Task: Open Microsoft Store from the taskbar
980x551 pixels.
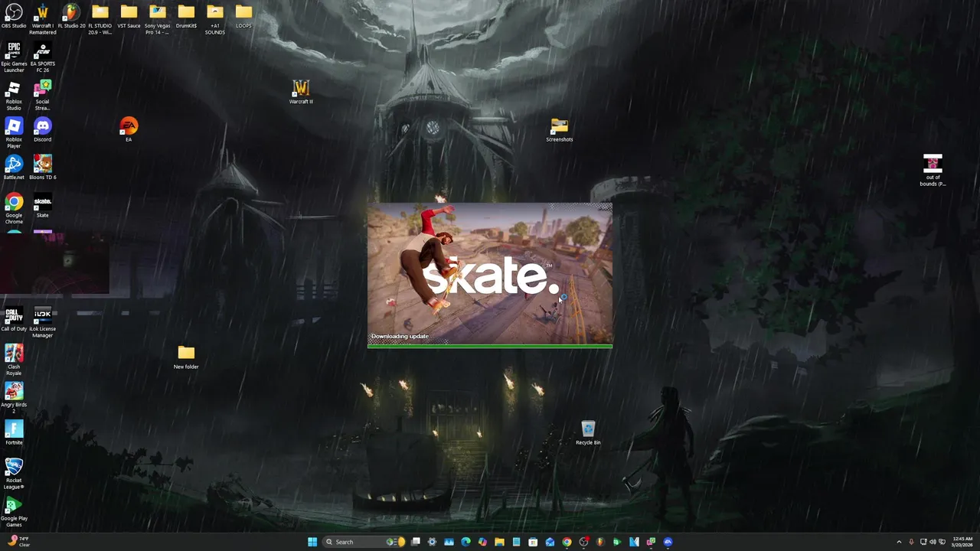Action: (x=533, y=542)
